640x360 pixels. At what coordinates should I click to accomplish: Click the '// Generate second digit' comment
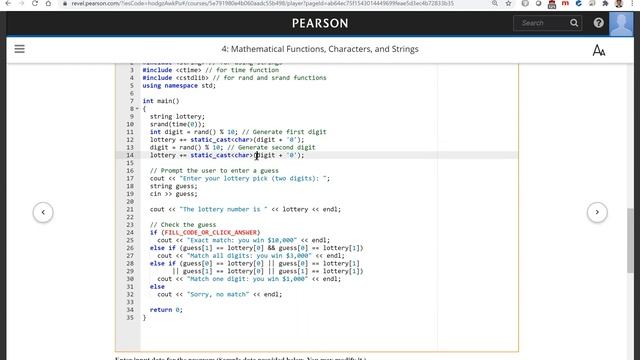(x=271, y=148)
